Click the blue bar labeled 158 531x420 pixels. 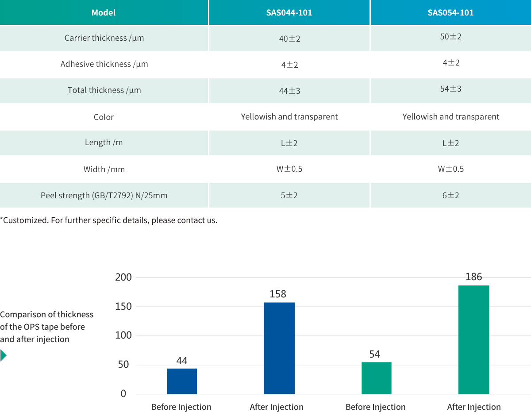[279, 348]
